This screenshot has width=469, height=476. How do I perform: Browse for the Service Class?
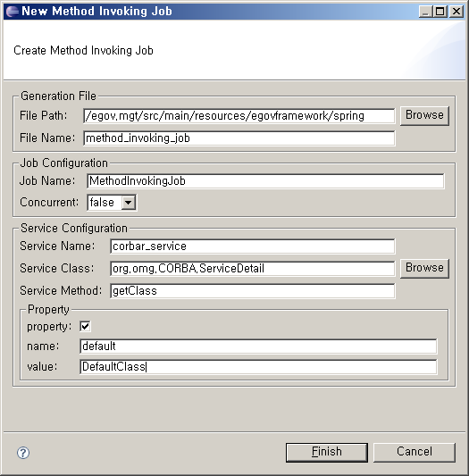(424, 268)
